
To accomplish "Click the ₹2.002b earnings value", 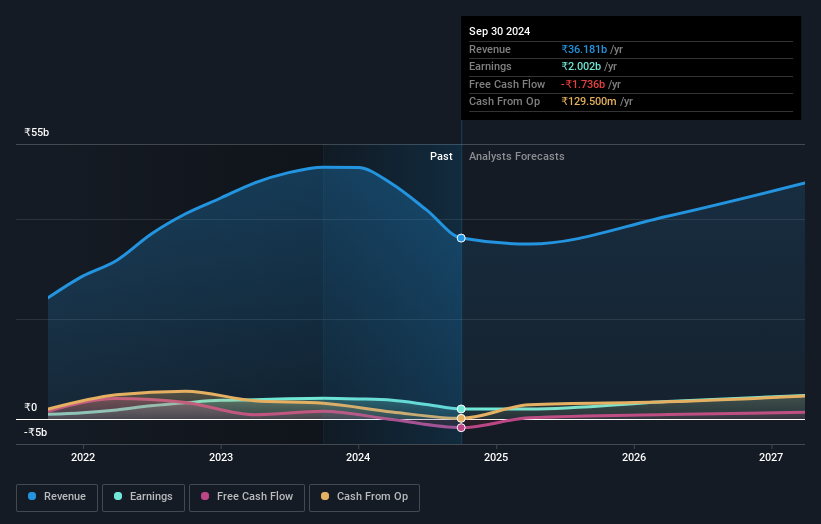I will [x=581, y=66].
